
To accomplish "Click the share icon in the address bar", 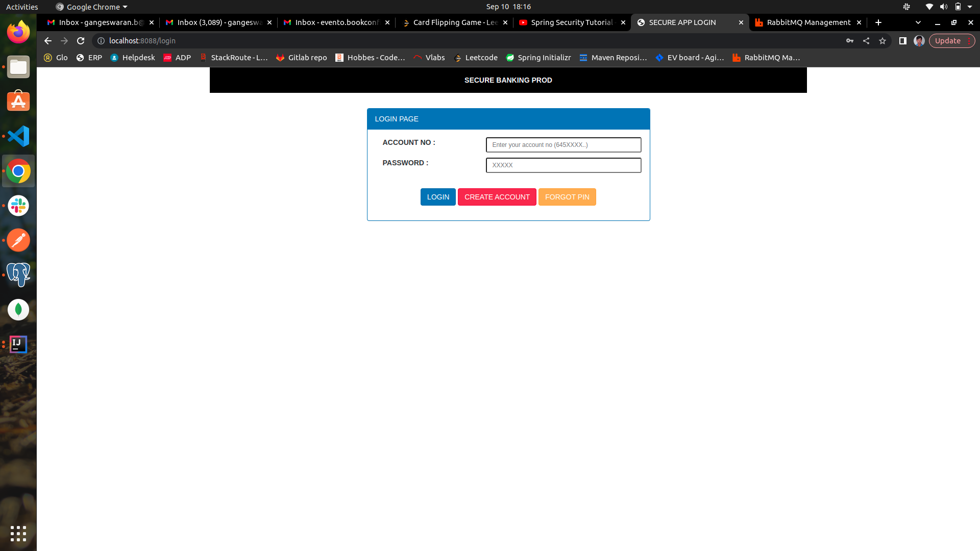I will pos(866,41).
